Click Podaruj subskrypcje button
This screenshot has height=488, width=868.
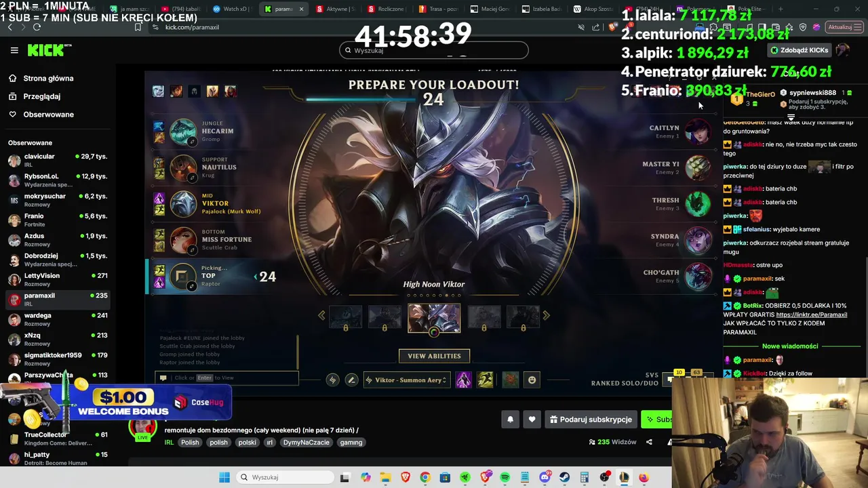pos(591,420)
